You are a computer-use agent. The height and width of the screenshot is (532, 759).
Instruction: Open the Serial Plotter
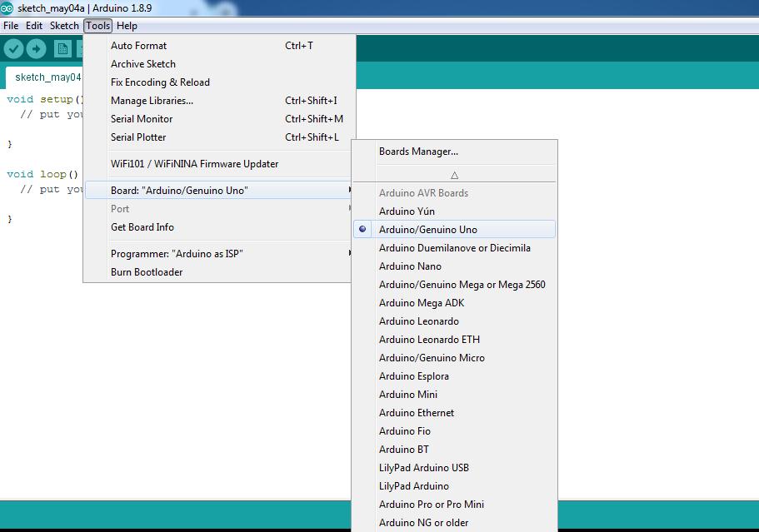coord(217,138)
